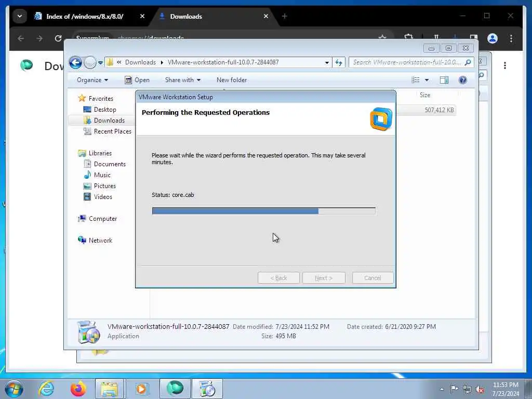Click the folder icon in the address bar
532x399 pixels.
coord(110,62)
